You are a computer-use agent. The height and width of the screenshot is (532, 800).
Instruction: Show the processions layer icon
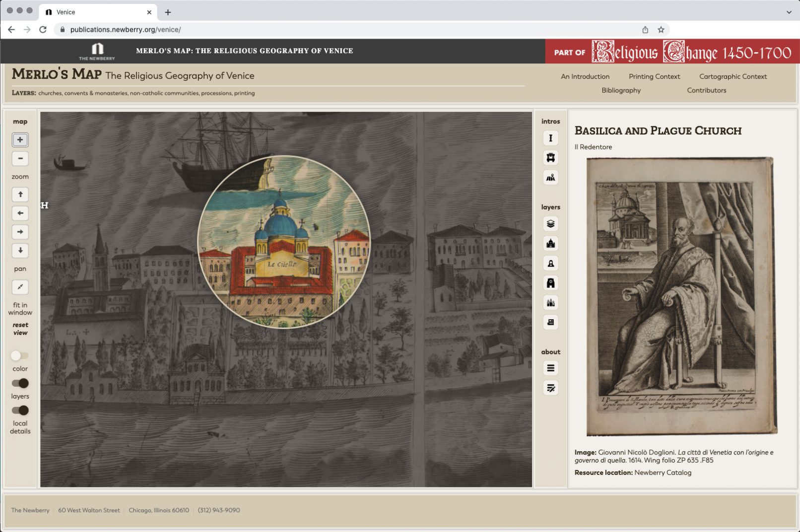click(550, 303)
